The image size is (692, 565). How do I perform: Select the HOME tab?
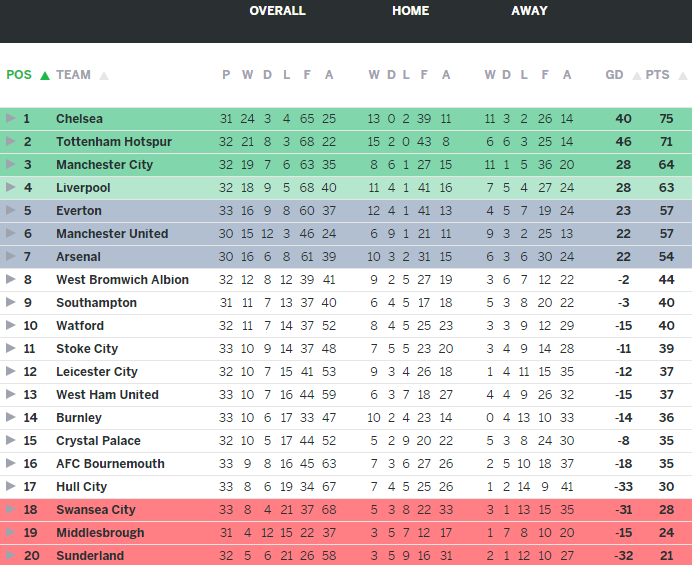(x=410, y=11)
